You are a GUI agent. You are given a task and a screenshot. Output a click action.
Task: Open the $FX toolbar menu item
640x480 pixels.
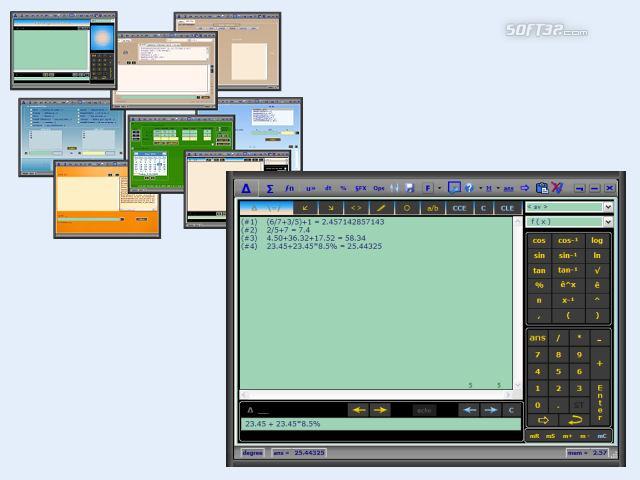click(360, 188)
